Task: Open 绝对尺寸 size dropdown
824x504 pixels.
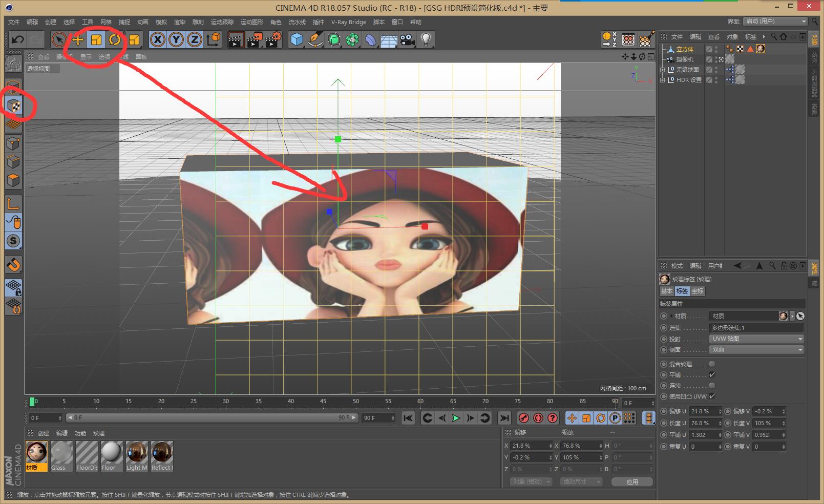Action: 581,482
